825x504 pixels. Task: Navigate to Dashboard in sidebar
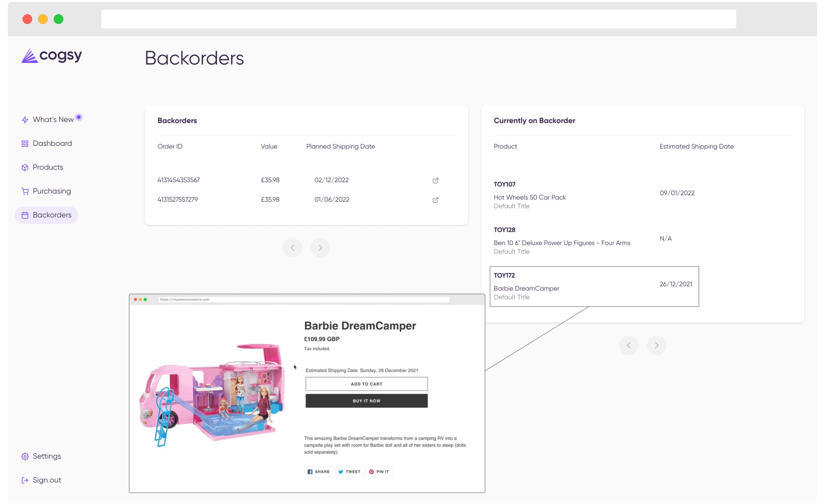click(52, 143)
